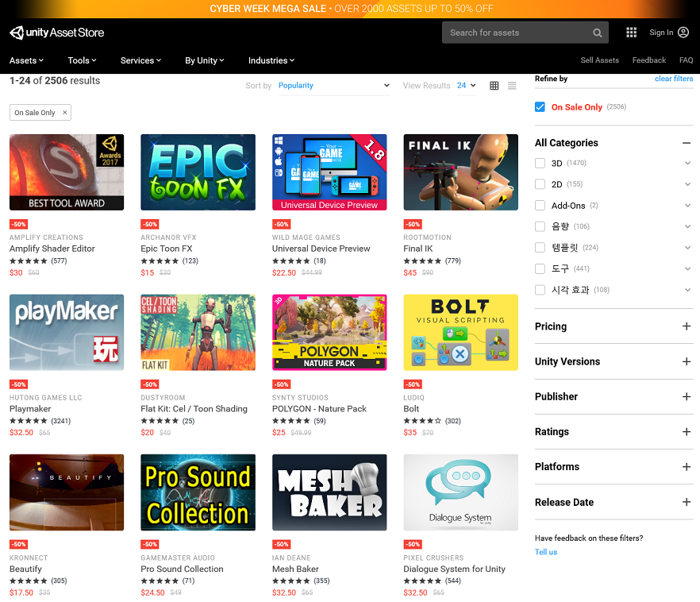
Task: Click the search magnifier icon
Action: point(598,33)
